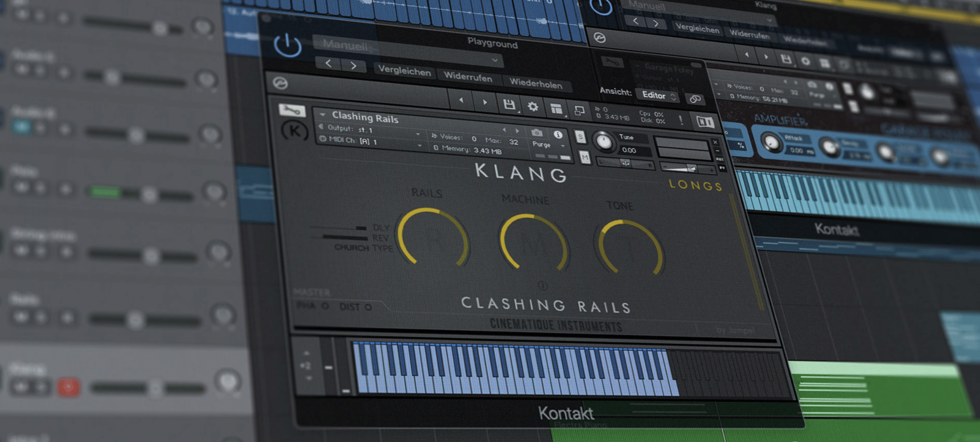Click Widerrufen in the Playground window
The width and height of the screenshot is (980, 442).
[468, 77]
